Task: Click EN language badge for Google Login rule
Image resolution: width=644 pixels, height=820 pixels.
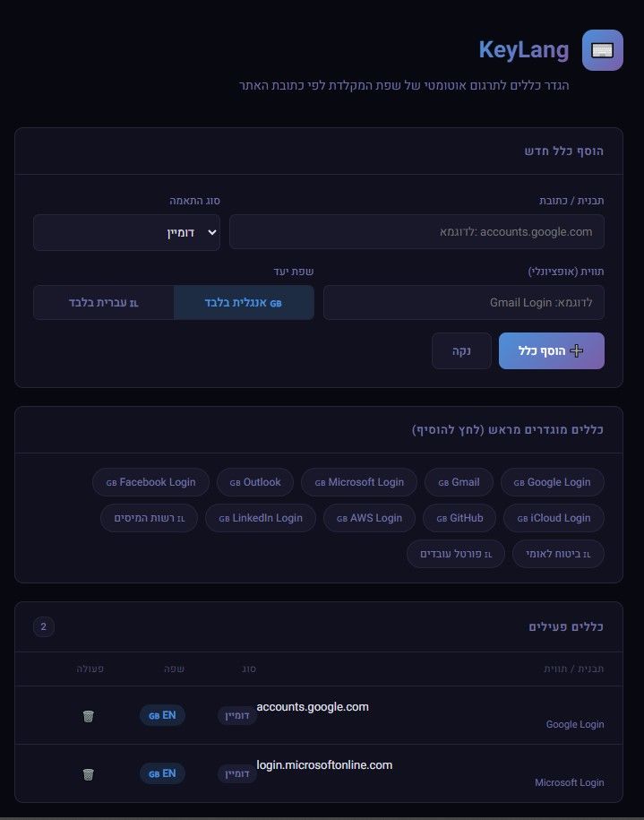Action: click(x=162, y=715)
